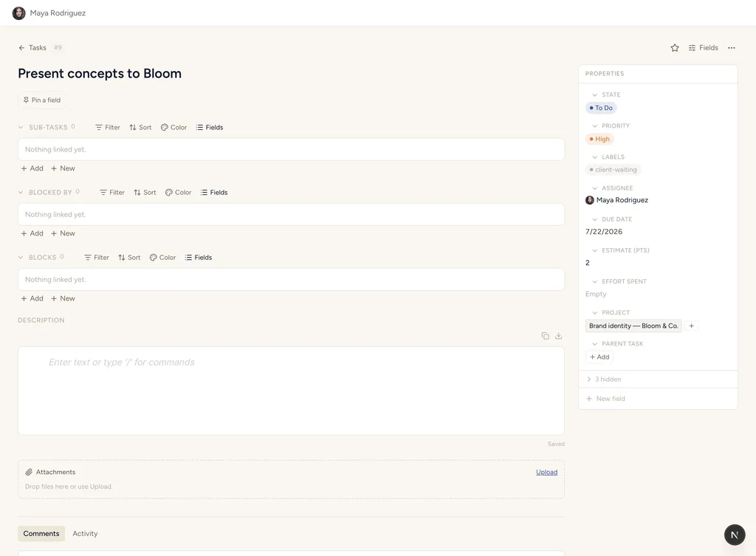The image size is (756, 556).
Task: Change assignee Maya Rodriguez in properties
Action: [x=616, y=200]
